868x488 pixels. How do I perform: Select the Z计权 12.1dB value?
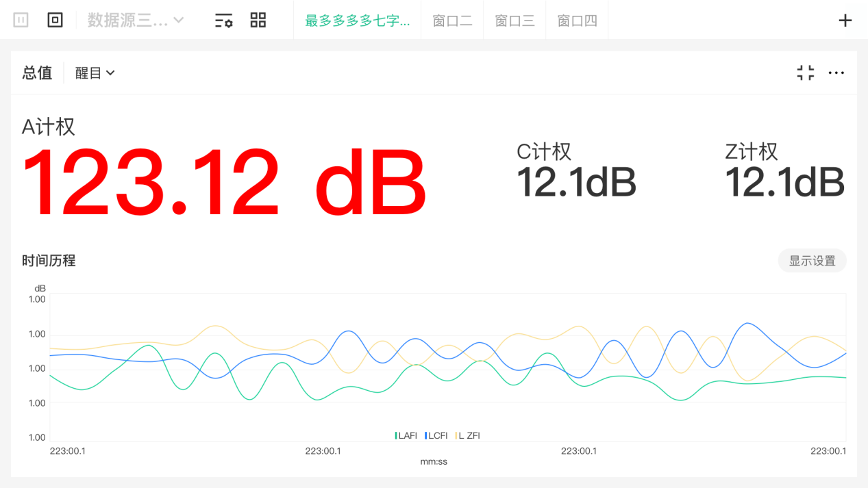pos(784,182)
